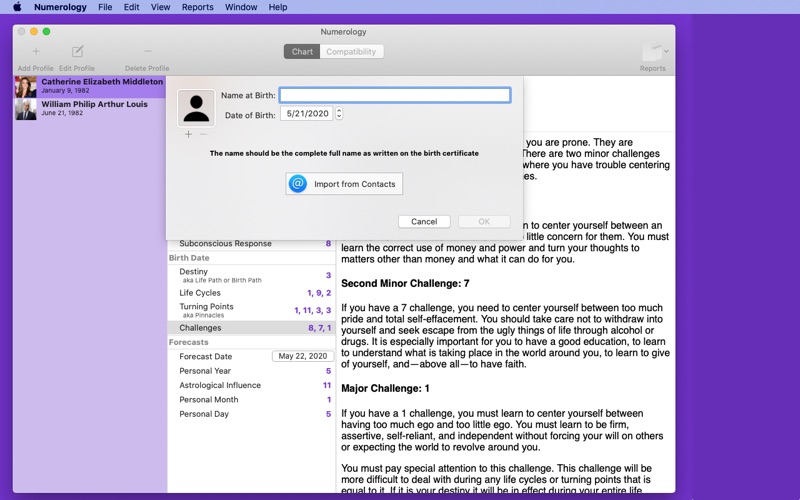Click the placeholder person avatar image

coord(196,108)
